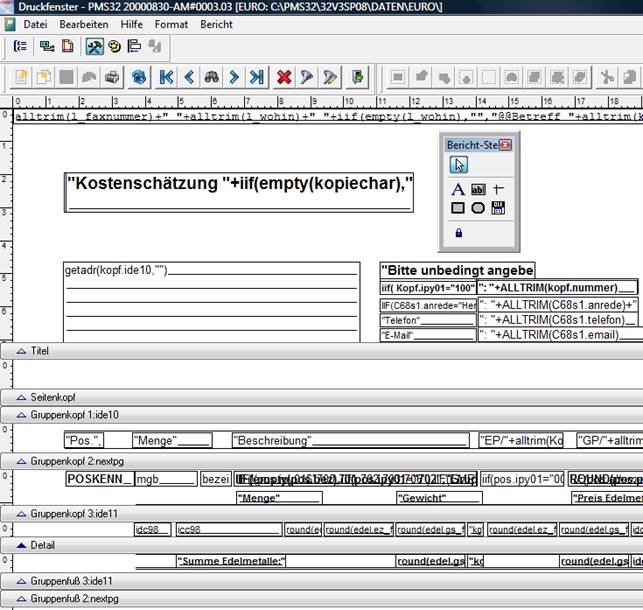Viewport: 643px width, 610px height.
Task: Select the OLE picture control tool
Action: pyautogui.click(x=498, y=208)
